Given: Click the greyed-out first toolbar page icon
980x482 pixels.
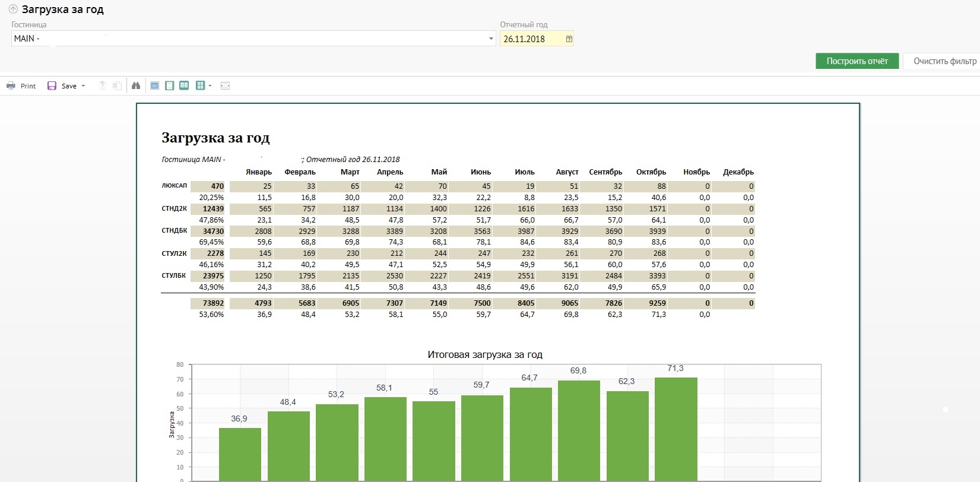Looking at the screenshot, I should [102, 86].
